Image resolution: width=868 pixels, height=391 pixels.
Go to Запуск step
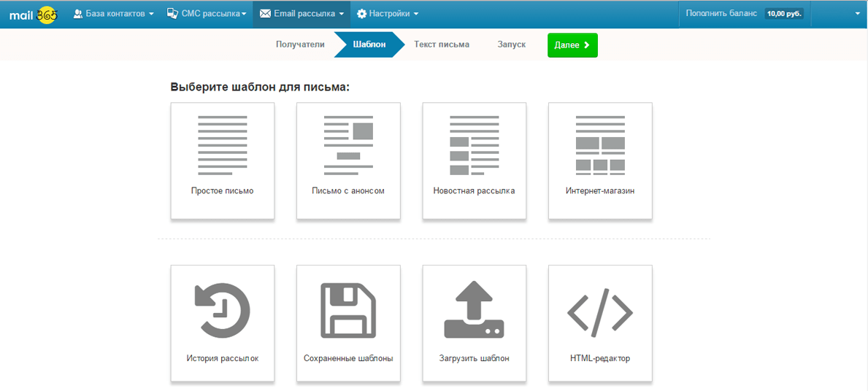pyautogui.click(x=512, y=44)
